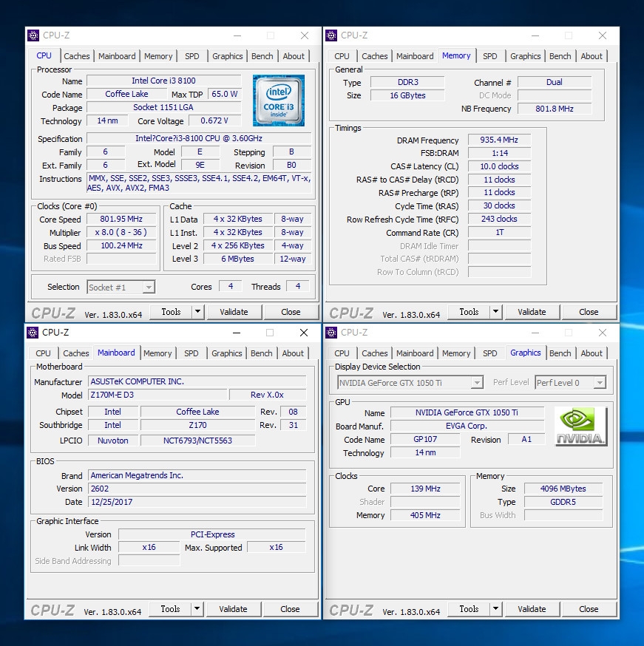
Task: Open Graphics tab in CPU window
Action: tap(228, 56)
